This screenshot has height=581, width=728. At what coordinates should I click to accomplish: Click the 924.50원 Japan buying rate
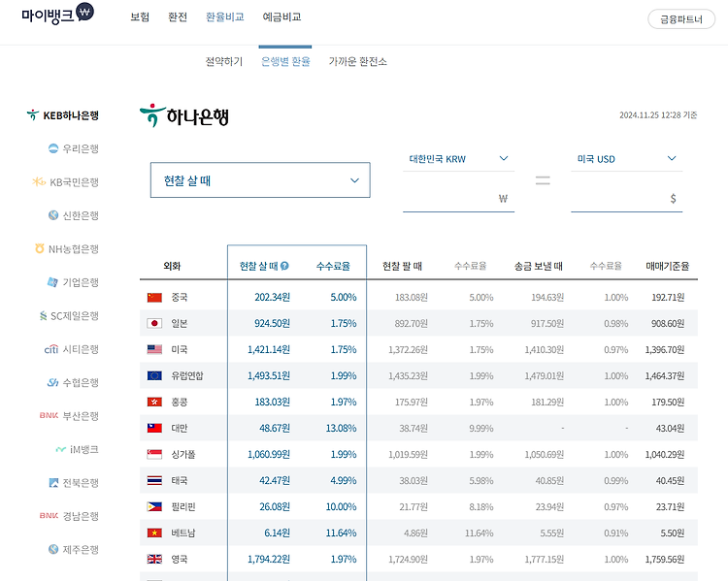(x=272, y=323)
